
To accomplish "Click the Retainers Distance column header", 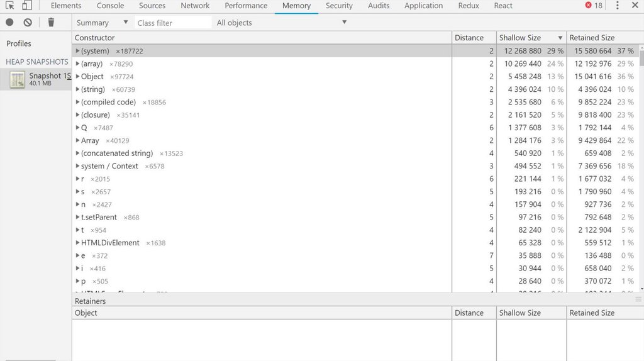I will [x=474, y=313].
